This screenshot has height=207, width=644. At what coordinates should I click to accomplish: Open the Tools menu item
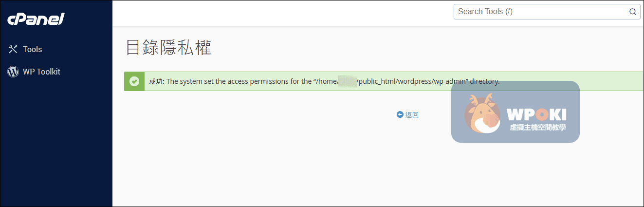point(32,49)
